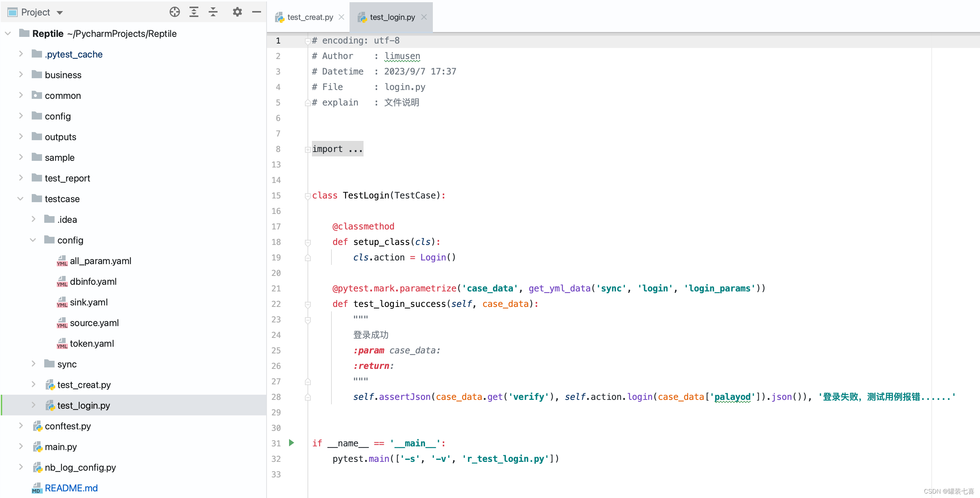Image resolution: width=980 pixels, height=498 pixels.
Task: Expand the sync folder
Action: coord(33,364)
